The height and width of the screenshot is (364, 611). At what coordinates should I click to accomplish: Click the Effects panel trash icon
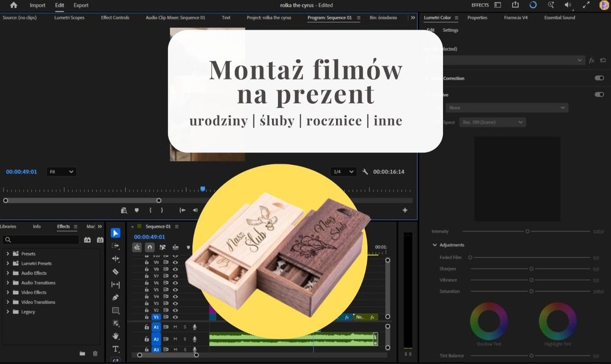click(95, 354)
